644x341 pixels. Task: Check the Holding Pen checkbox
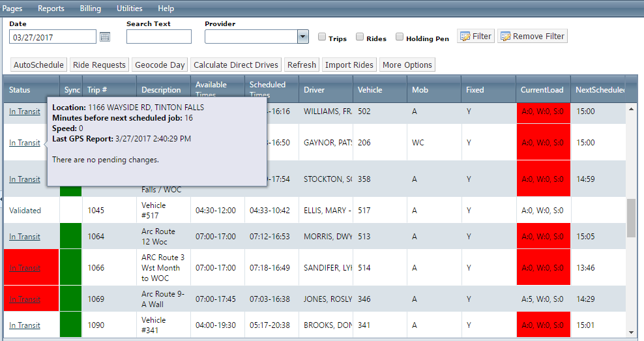(399, 37)
